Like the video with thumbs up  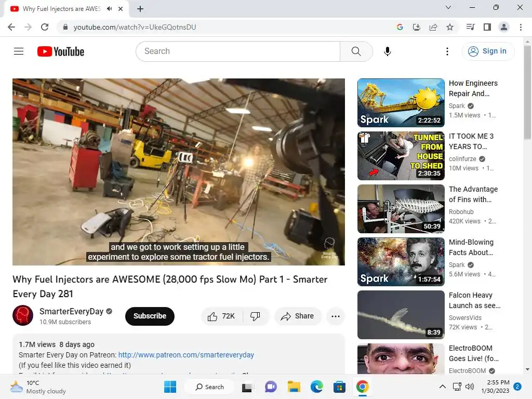222,316
